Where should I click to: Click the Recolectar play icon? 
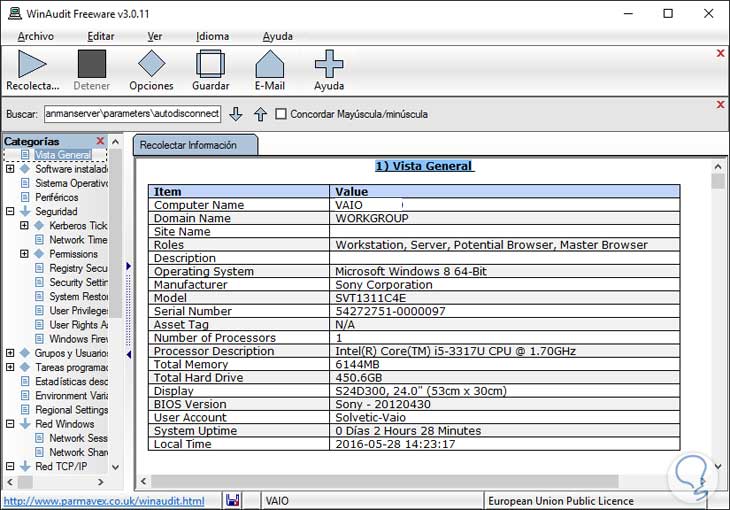click(x=32, y=64)
